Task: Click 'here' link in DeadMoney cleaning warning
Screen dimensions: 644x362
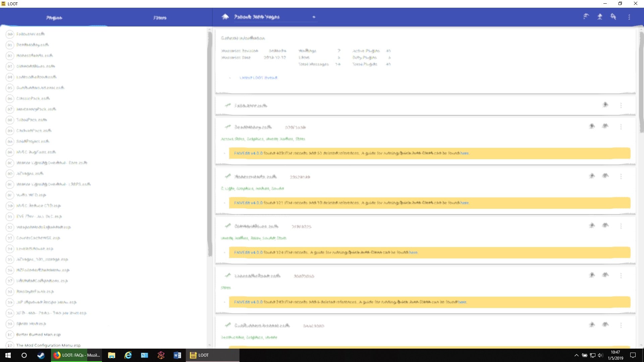Action: coord(465,153)
